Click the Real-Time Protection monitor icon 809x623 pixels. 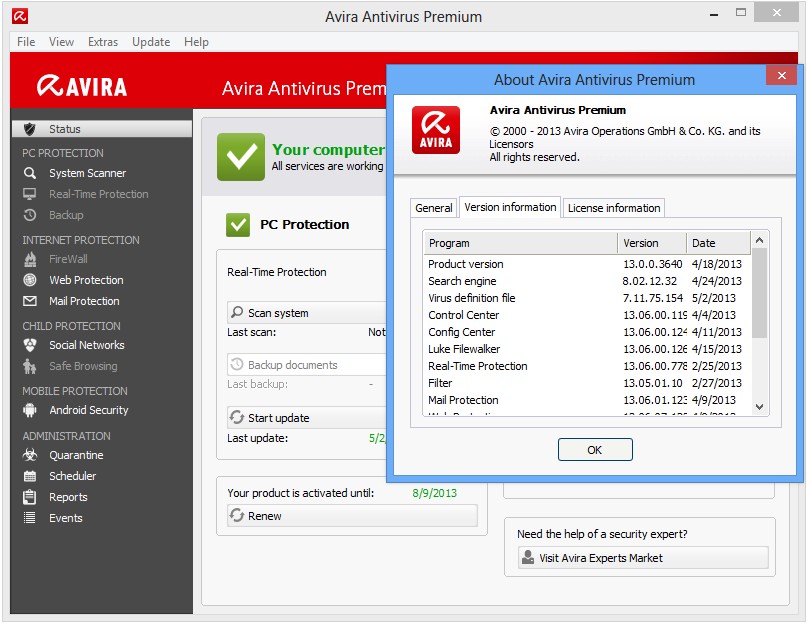coord(30,194)
